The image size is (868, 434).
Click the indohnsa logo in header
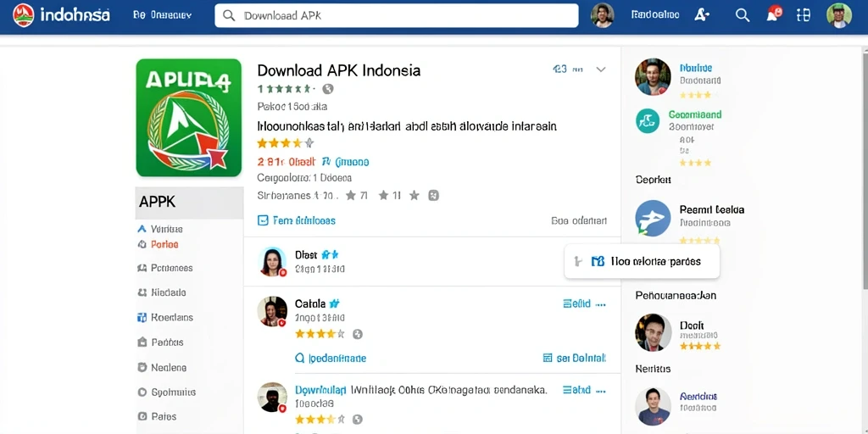61,15
